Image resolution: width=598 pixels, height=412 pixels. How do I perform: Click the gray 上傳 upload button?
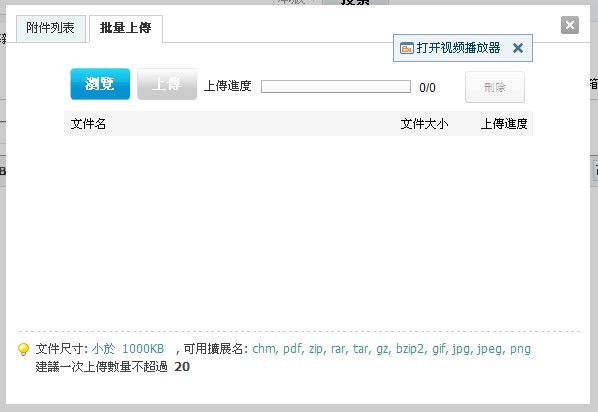167,84
